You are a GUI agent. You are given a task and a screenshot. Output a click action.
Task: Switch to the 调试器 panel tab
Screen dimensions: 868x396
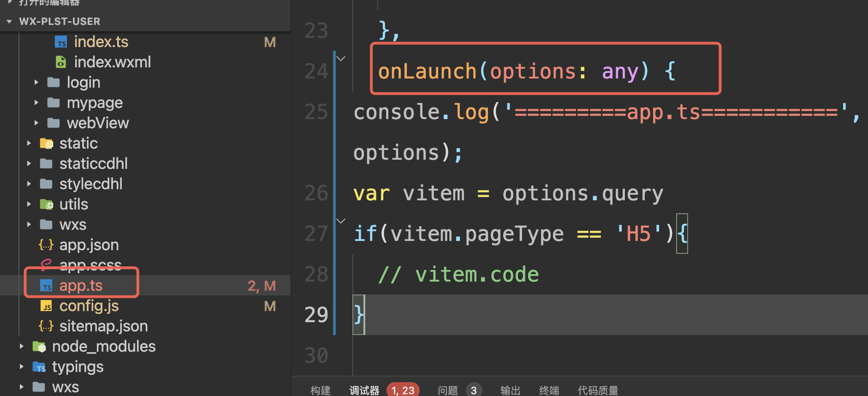(364, 390)
